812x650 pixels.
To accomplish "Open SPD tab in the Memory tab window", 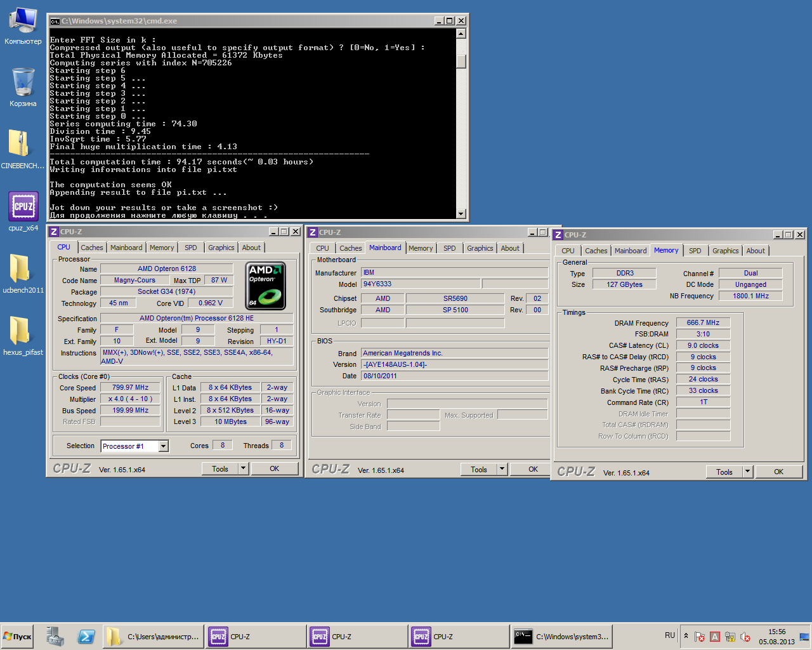I will pos(695,251).
